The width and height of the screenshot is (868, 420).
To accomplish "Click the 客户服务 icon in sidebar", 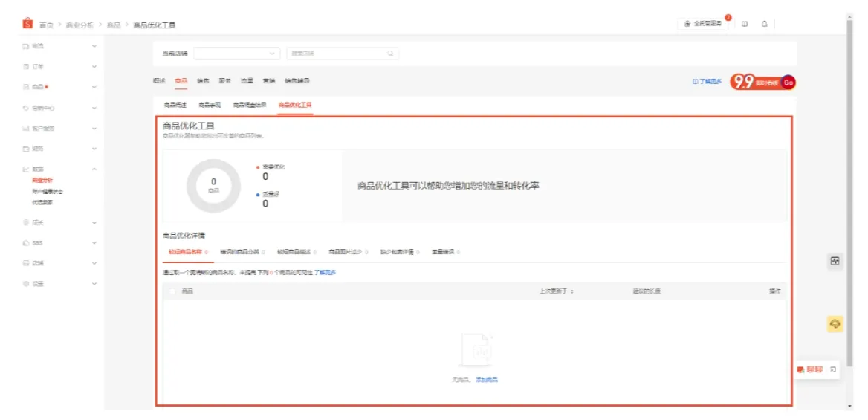I will [x=25, y=128].
